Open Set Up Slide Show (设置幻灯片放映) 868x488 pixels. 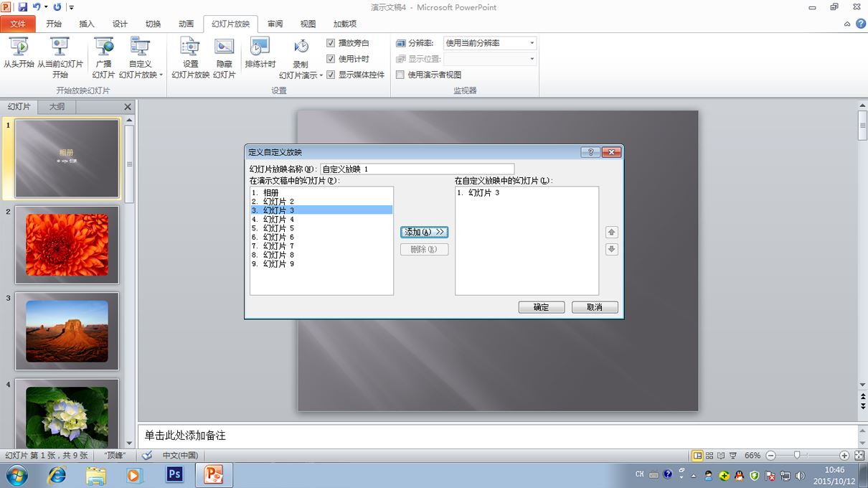click(191, 57)
